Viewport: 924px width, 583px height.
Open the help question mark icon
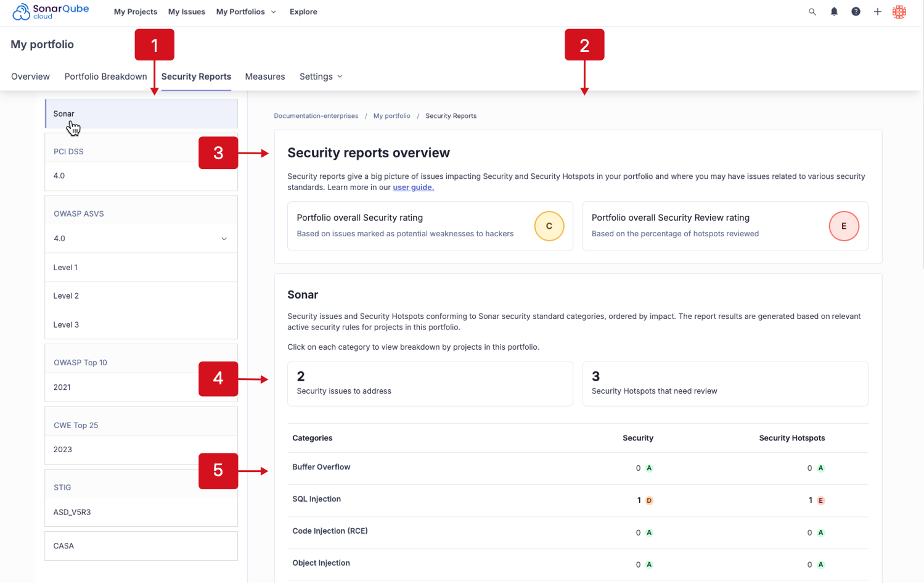(x=856, y=11)
